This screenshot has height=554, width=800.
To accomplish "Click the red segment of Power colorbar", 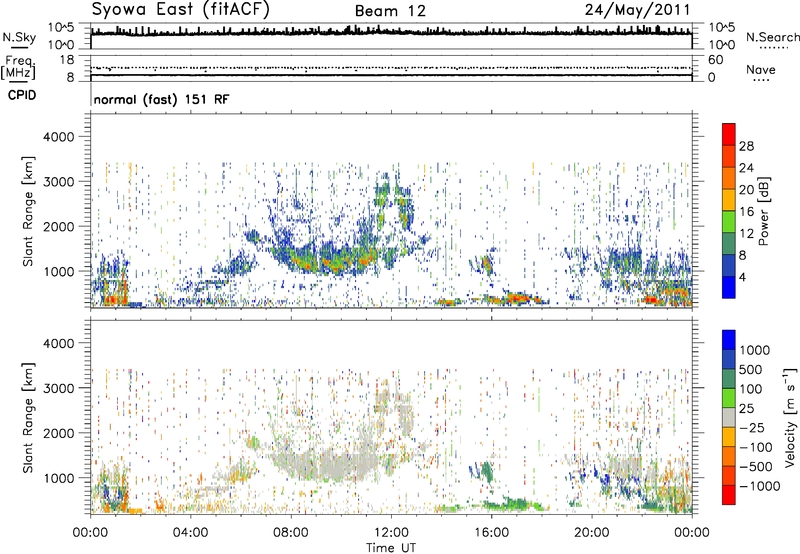I will point(729,133).
